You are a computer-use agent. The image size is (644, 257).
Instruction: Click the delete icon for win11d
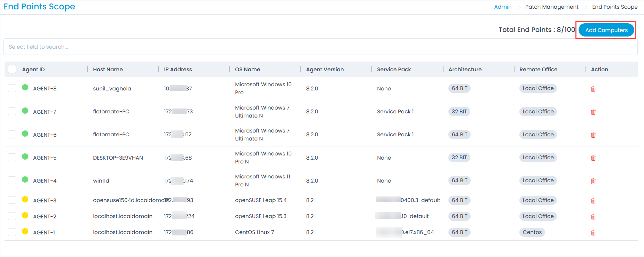[593, 181]
